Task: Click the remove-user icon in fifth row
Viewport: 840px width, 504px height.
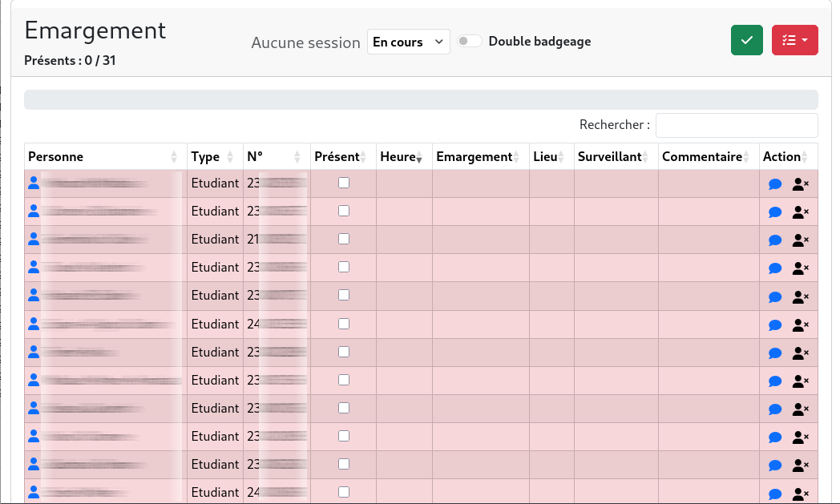Action: [x=800, y=296]
